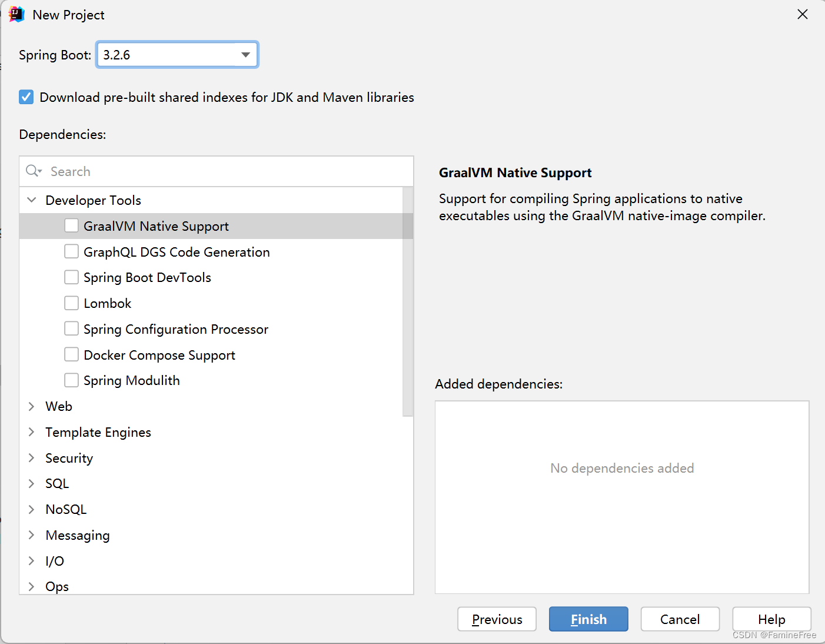Enable Spring Modulith dependency
The image size is (825, 644).
click(71, 380)
